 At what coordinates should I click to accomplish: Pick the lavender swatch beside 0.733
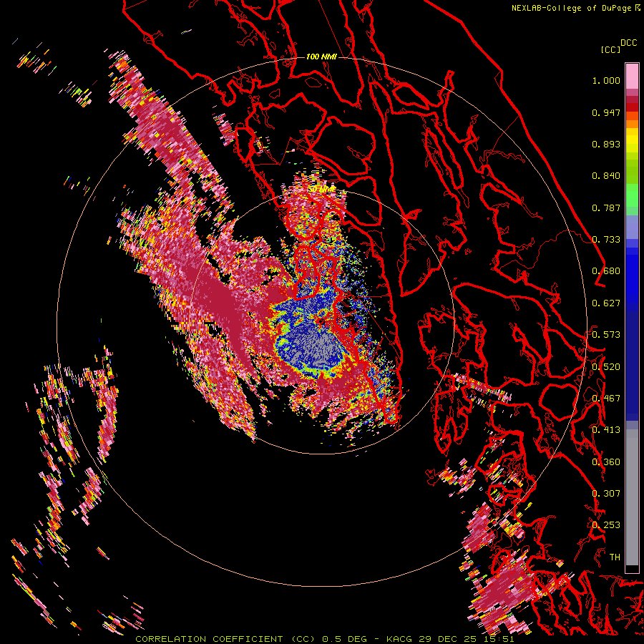click(632, 227)
